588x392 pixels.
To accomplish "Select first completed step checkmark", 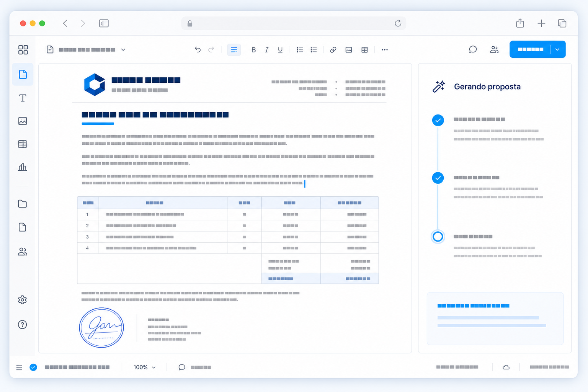I will point(438,120).
